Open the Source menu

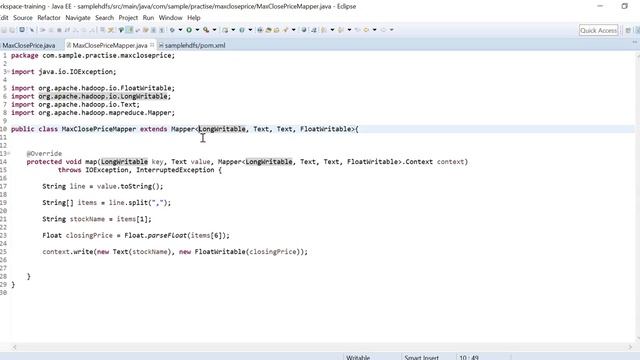click(23, 18)
